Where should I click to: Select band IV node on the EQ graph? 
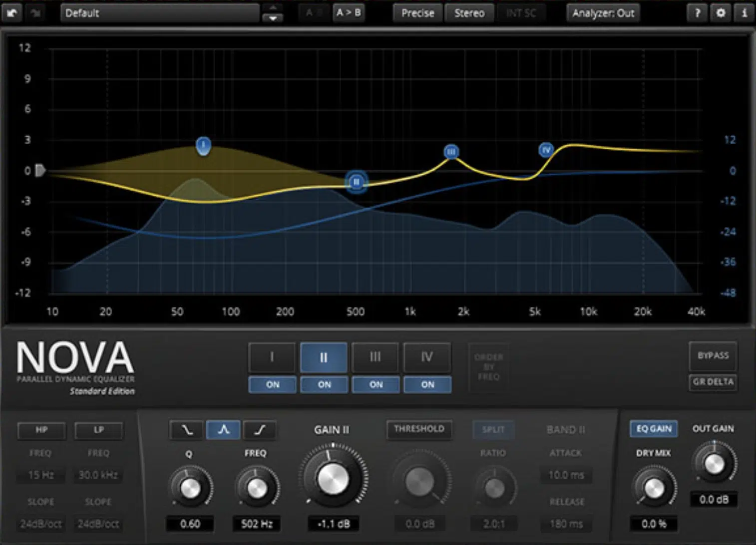546,150
